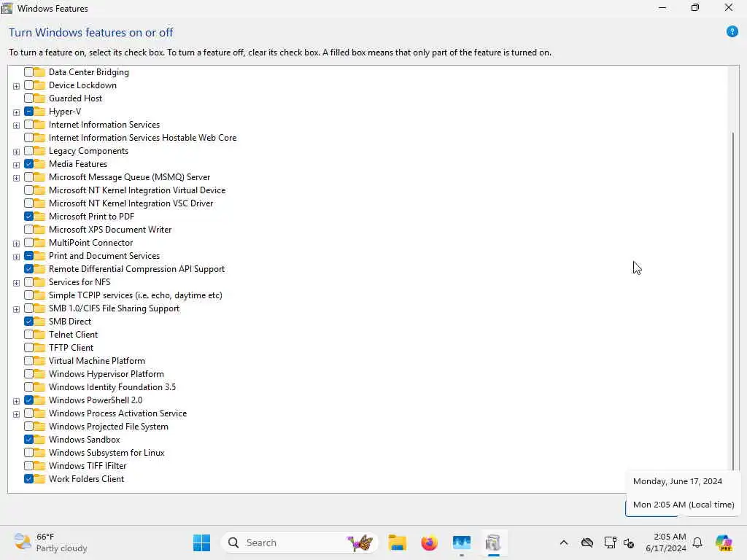Select "Remote Differential Compression API Support" text
Image resolution: width=747 pixels, height=560 pixels.
pyautogui.click(x=136, y=269)
